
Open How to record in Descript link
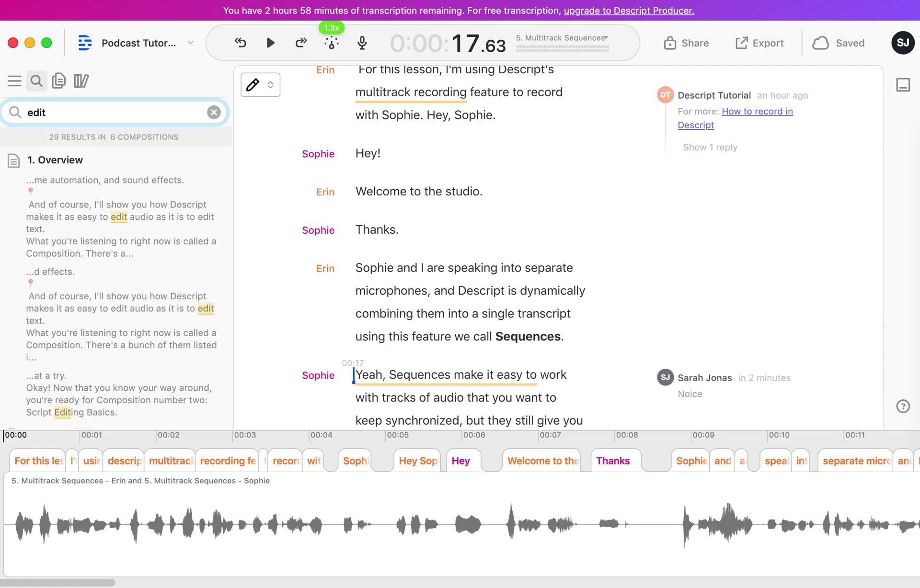click(x=736, y=118)
